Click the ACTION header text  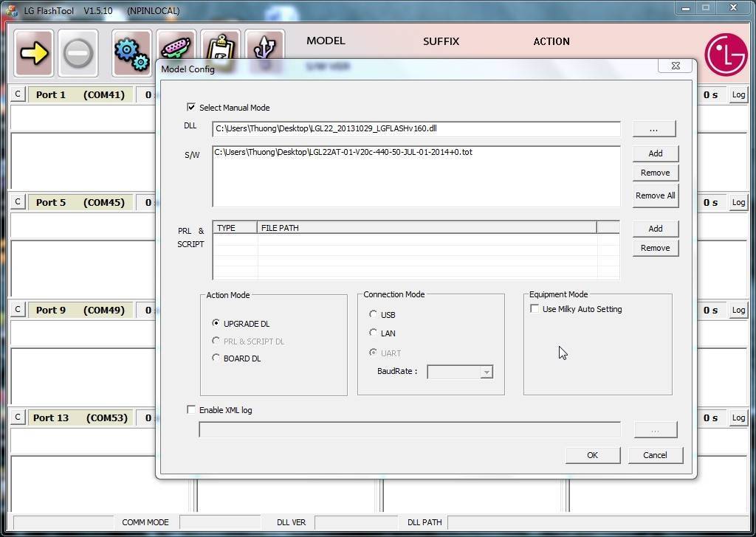(551, 41)
